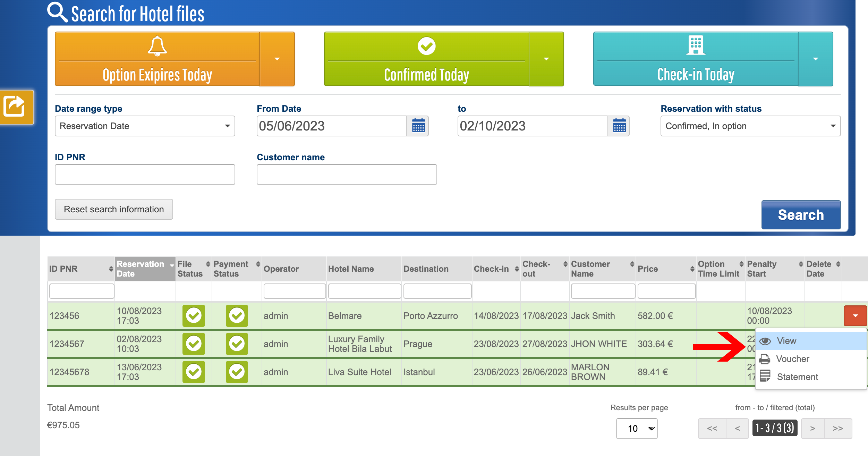Click the From Date calendar icon
This screenshot has width=868, height=456.
click(418, 126)
